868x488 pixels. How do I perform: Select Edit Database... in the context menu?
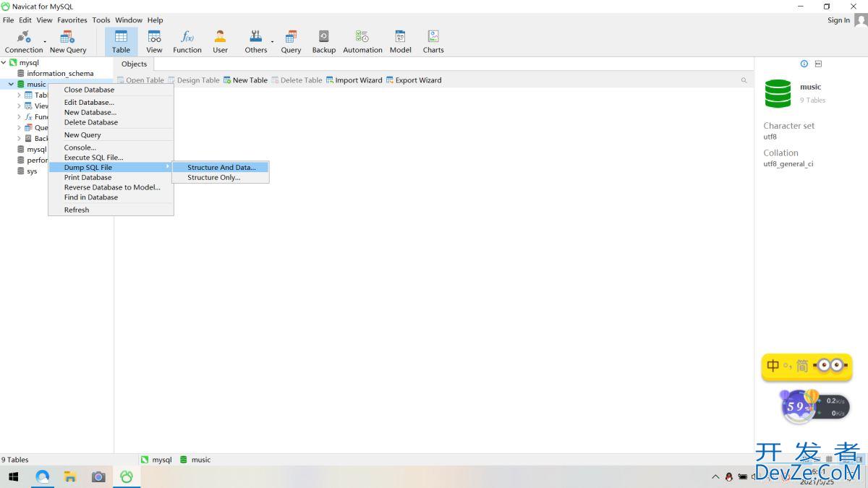[x=111, y=103]
